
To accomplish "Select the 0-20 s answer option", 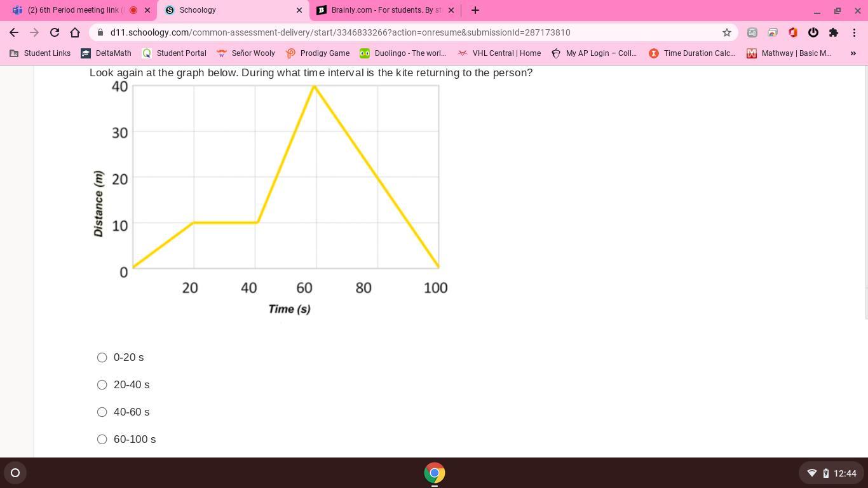I will (102, 358).
